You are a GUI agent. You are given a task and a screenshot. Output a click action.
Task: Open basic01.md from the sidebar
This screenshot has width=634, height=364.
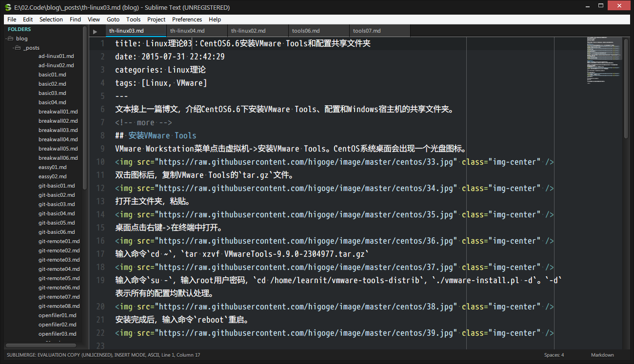(x=52, y=75)
